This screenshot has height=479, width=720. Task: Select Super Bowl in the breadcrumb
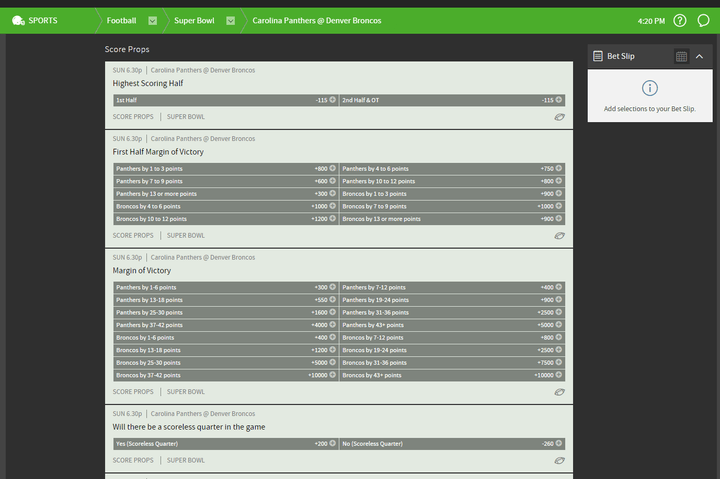194,21
